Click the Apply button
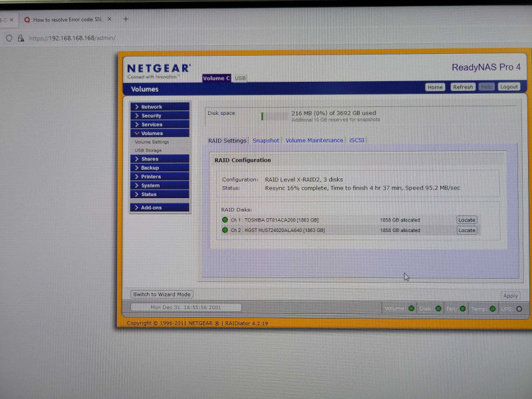This screenshot has height=399, width=532. (510, 296)
